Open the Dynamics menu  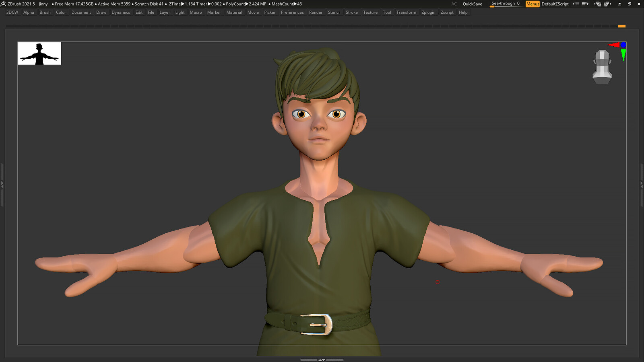point(121,12)
